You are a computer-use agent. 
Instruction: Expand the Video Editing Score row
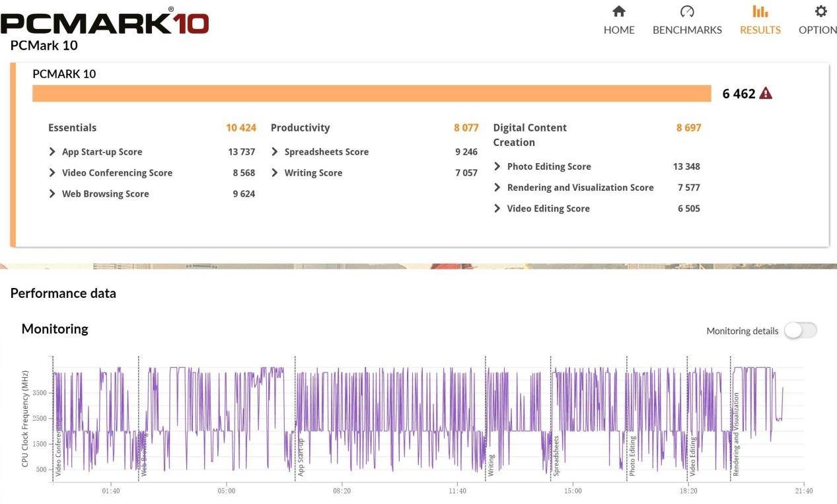pyautogui.click(x=497, y=209)
